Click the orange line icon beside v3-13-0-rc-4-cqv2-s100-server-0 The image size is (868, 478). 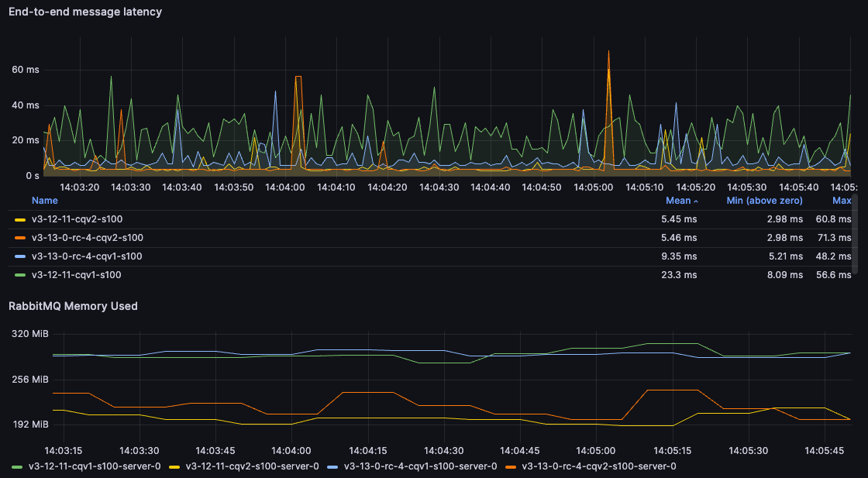point(508,467)
